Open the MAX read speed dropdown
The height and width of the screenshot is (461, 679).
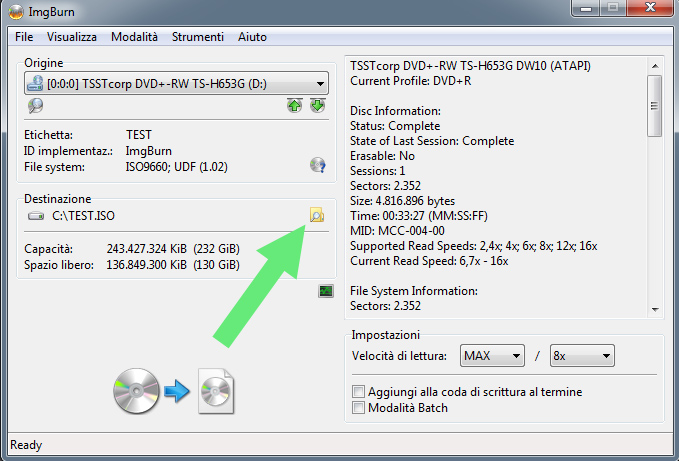point(492,356)
